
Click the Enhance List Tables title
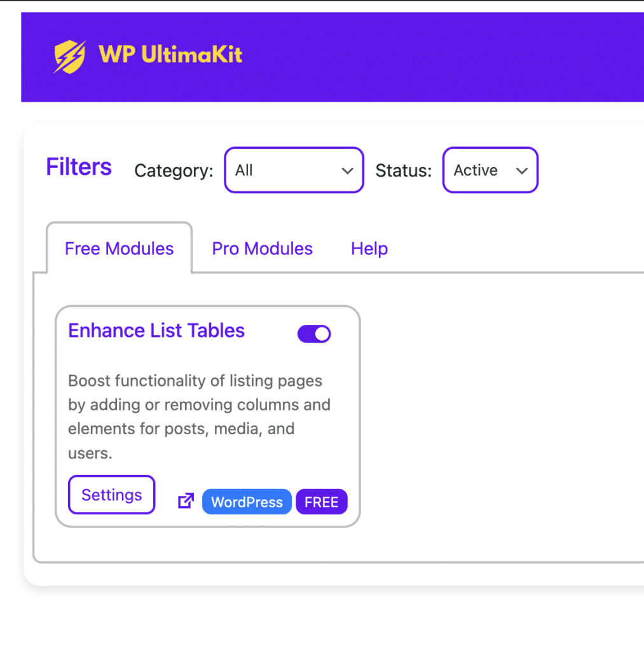(156, 331)
